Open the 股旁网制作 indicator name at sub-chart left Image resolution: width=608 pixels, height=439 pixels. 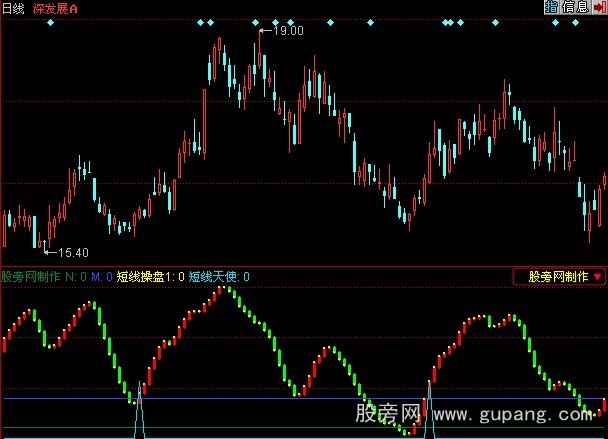[x=31, y=276]
